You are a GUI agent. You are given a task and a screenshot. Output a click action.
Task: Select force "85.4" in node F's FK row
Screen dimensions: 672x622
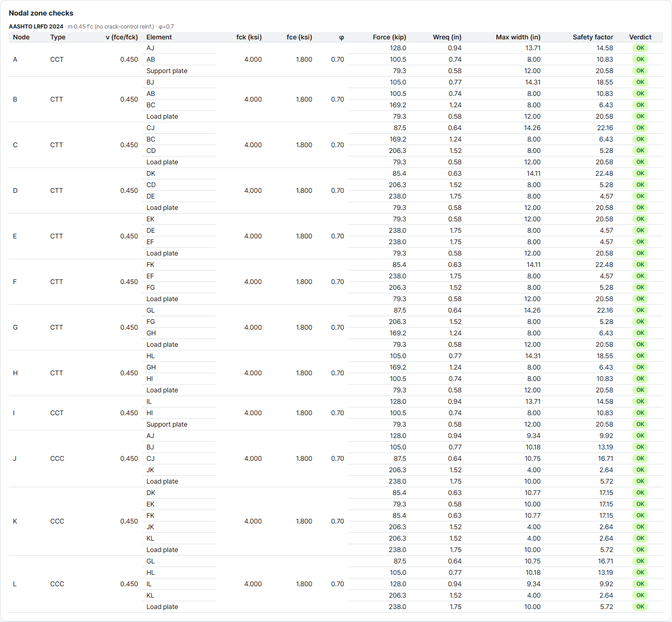pos(399,265)
